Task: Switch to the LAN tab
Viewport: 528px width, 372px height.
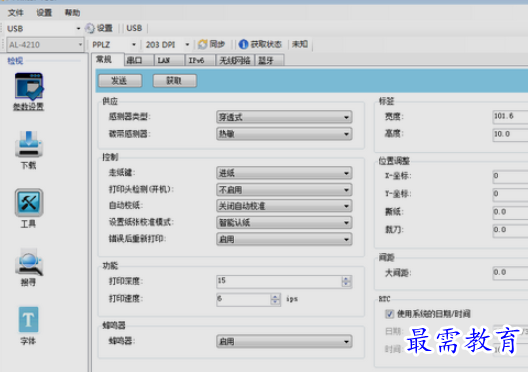Action: click(169, 61)
